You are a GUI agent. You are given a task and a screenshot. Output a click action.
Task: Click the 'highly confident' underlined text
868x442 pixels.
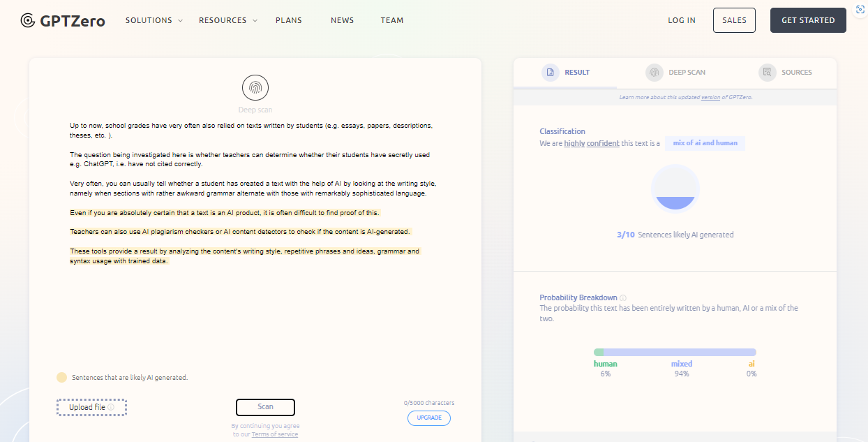[x=591, y=143]
